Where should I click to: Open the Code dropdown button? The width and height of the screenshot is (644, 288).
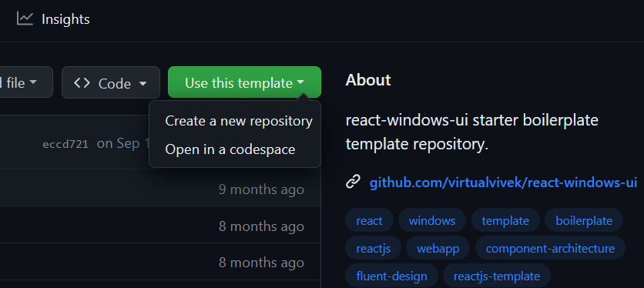110,82
